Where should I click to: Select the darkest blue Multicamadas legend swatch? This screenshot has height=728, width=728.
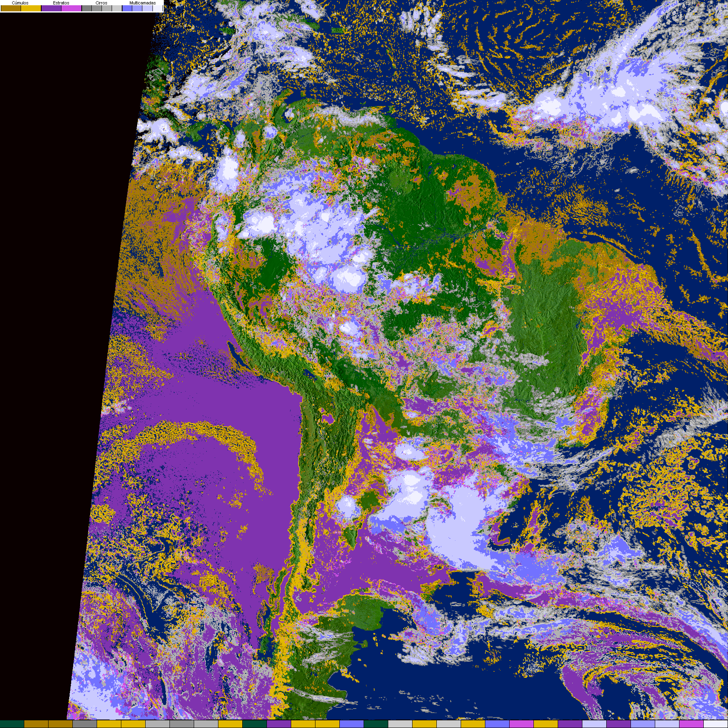click(x=127, y=8)
